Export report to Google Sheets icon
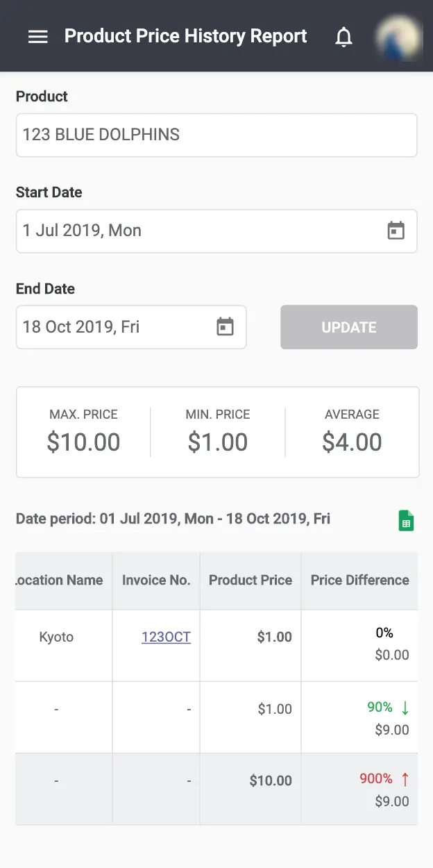The image size is (433, 868). click(x=406, y=520)
